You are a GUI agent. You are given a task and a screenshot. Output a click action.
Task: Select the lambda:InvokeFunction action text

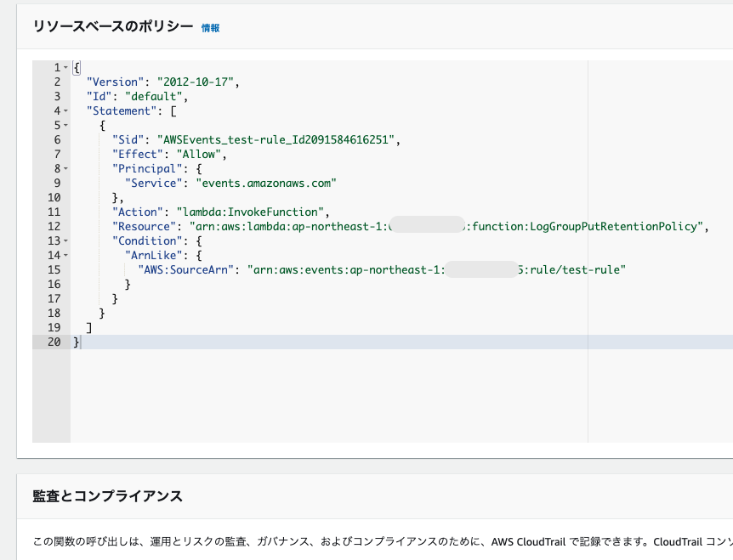click(x=255, y=212)
